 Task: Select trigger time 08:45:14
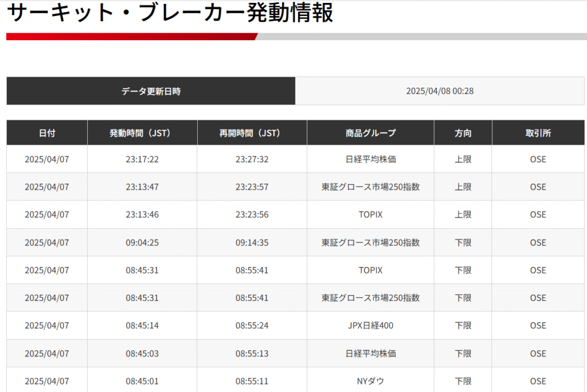point(142,326)
